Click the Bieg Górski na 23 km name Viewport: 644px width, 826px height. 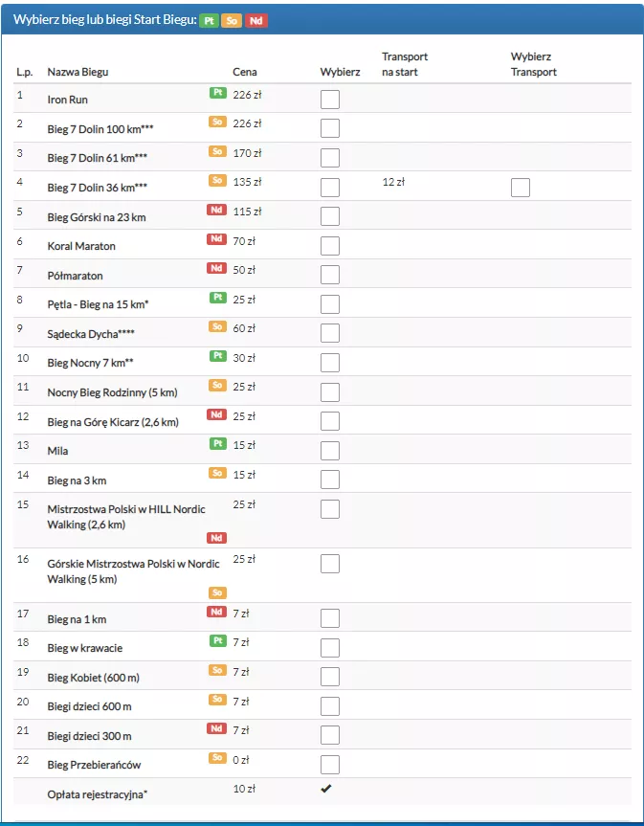click(96, 217)
